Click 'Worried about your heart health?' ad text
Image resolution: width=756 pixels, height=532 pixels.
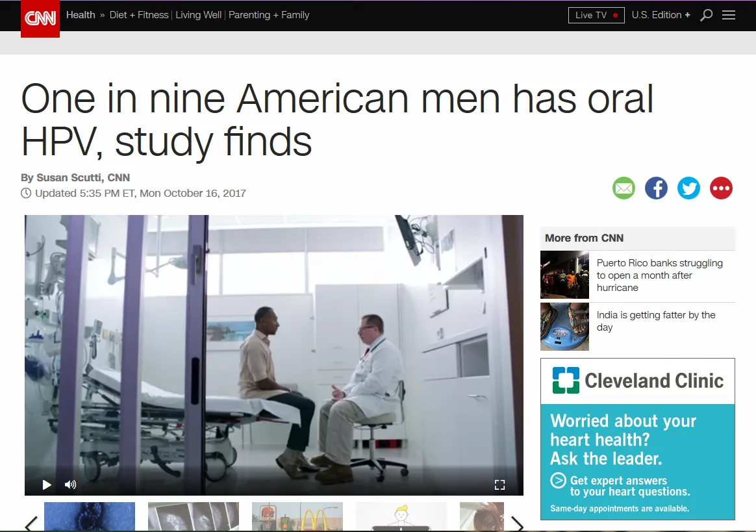pyautogui.click(x=623, y=430)
